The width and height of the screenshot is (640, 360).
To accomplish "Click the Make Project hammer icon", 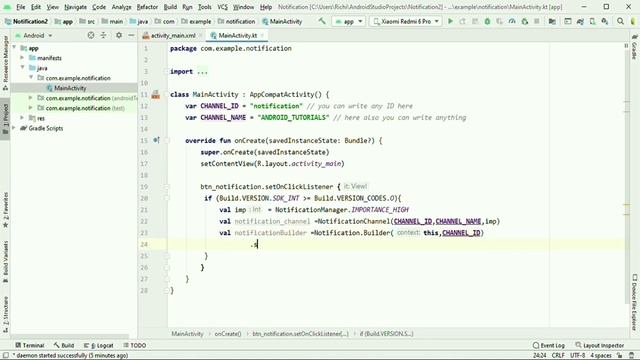I will [322, 21].
